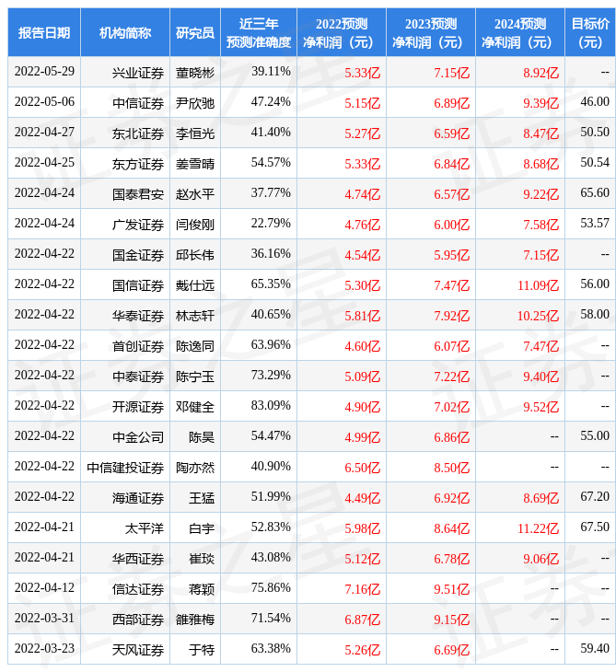Click the 2022预测净利润 column header
Image resolution: width=616 pixels, height=672 pixels.
342,32
